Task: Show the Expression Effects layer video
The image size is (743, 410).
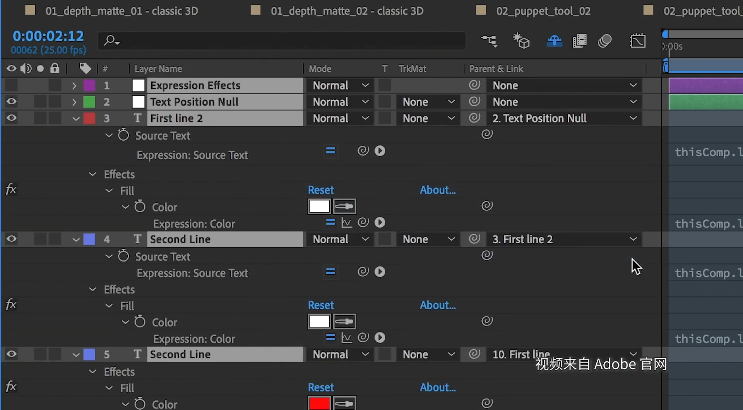Action: (x=11, y=85)
